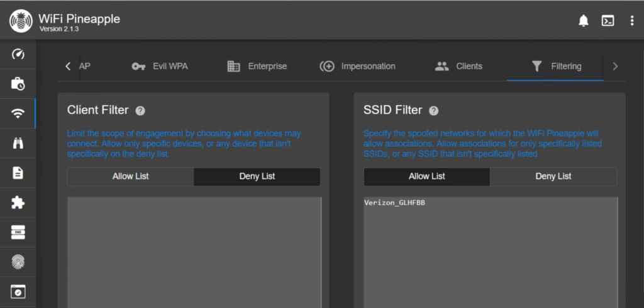Select Client Filter Deny List mode
This screenshot has width=644, height=308.
pyautogui.click(x=257, y=176)
